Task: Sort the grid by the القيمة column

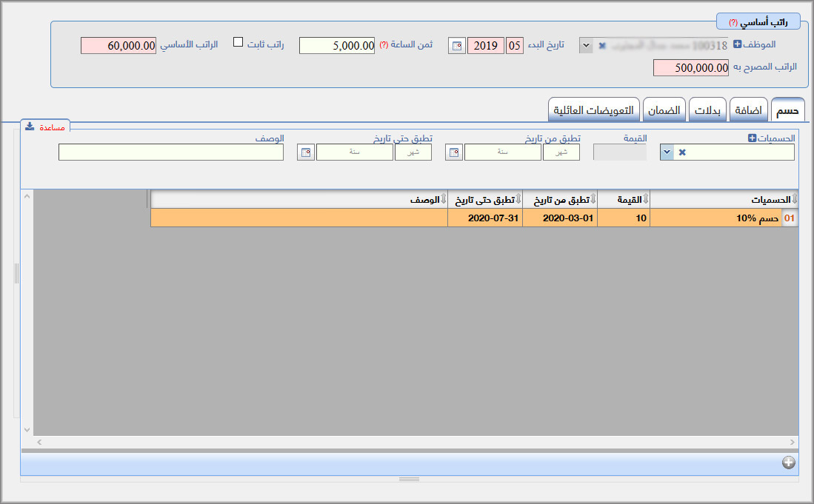Action: (x=623, y=199)
